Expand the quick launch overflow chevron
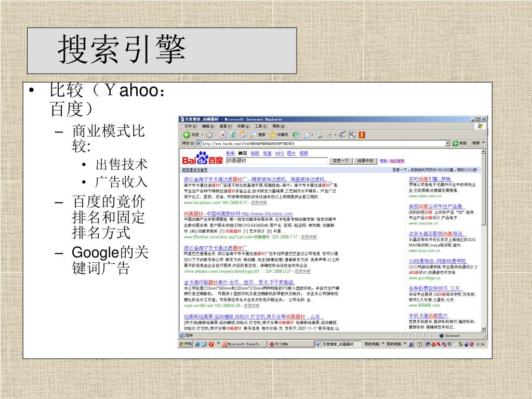The image size is (532, 399). [219, 344]
